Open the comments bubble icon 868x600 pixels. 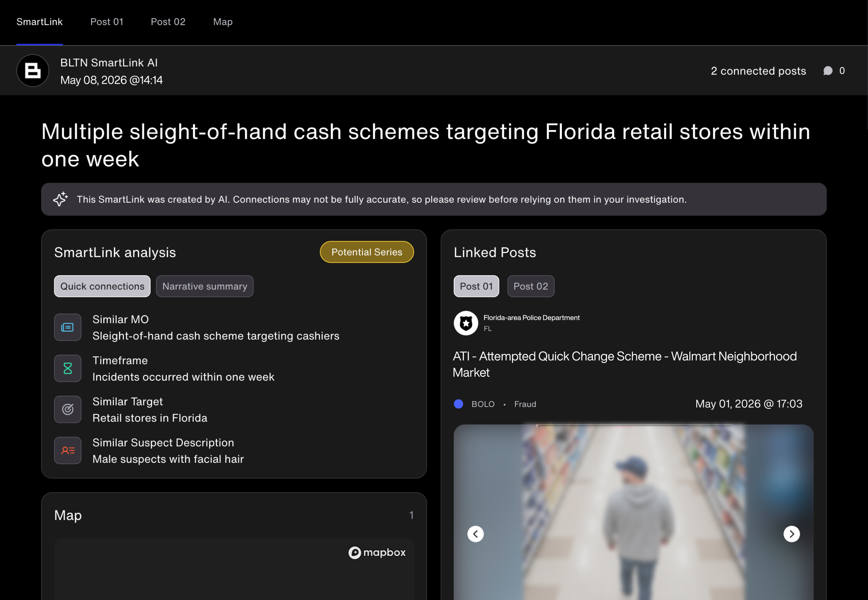coord(828,71)
